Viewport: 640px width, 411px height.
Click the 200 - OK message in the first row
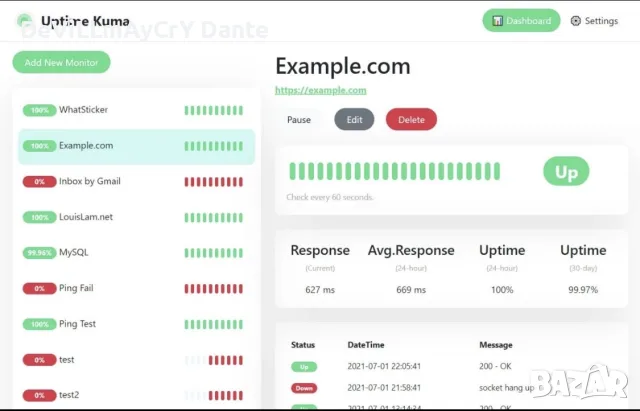coord(495,366)
